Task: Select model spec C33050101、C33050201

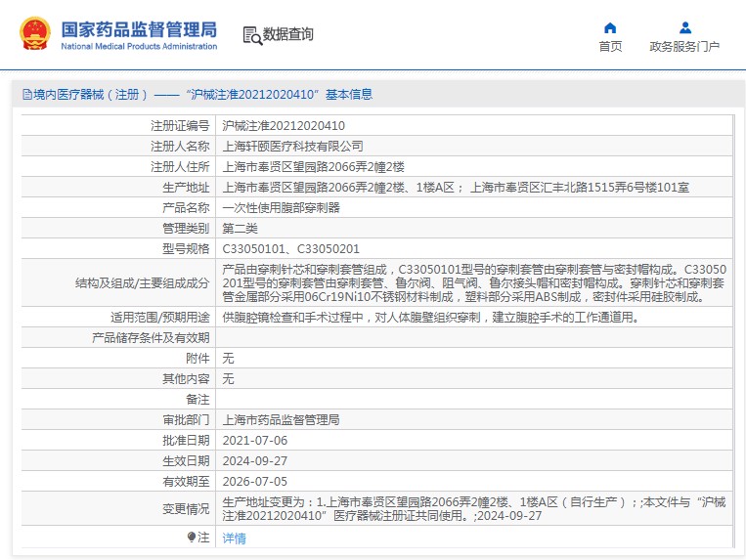Action: [290, 248]
